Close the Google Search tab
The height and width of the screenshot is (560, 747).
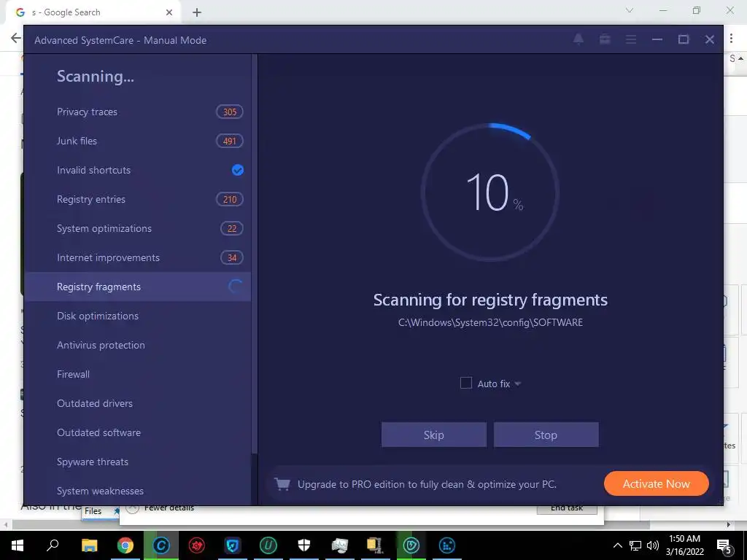coord(169,12)
